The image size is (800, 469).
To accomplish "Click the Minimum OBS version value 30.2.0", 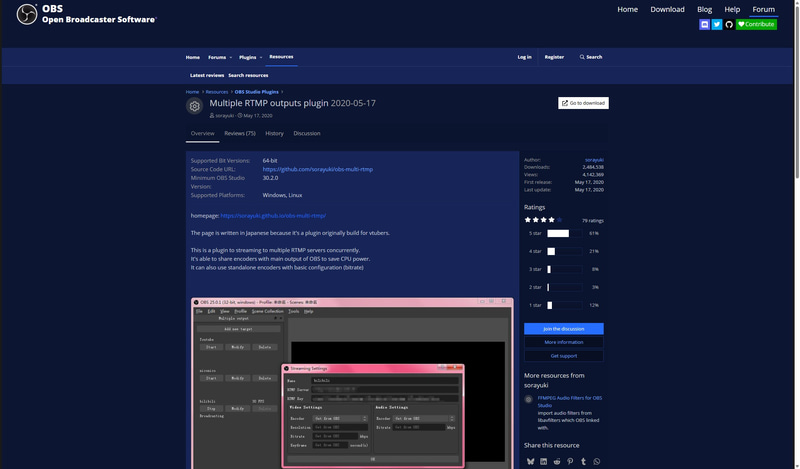I will point(270,178).
